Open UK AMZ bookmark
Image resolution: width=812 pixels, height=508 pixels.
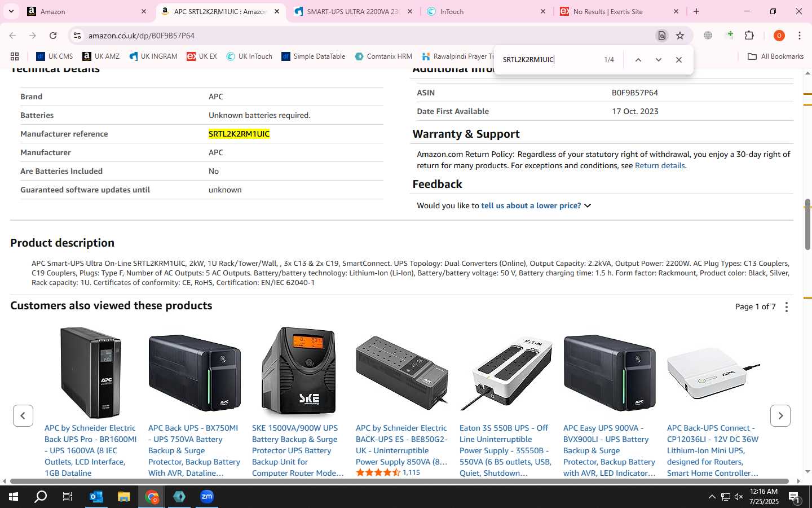point(101,56)
